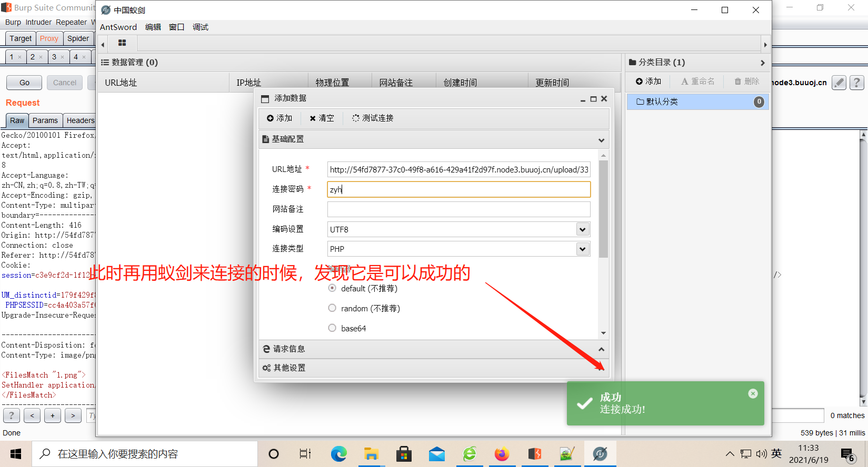Open Burp Repeater menu
The height and width of the screenshot is (467, 868).
(71, 22)
